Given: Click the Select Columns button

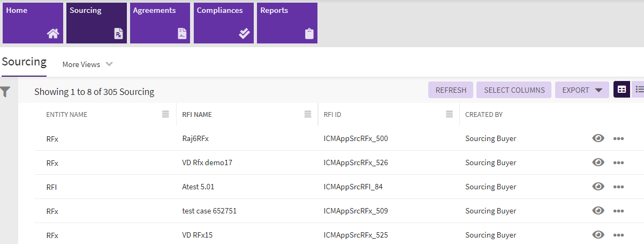Looking at the screenshot, I should (x=514, y=90).
